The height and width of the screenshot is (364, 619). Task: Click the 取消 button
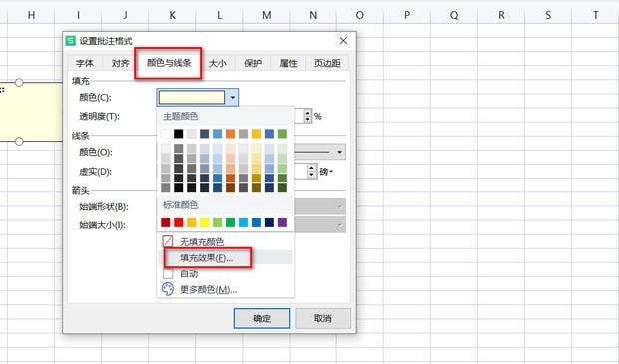(322, 318)
